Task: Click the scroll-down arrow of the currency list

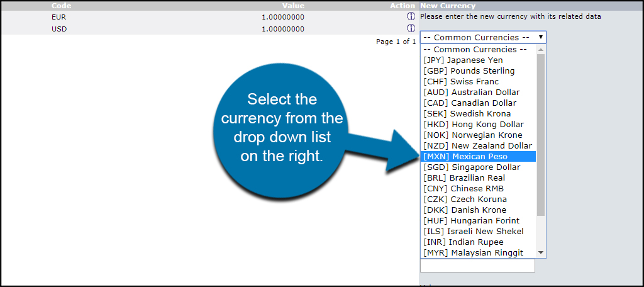Action: coord(541,253)
